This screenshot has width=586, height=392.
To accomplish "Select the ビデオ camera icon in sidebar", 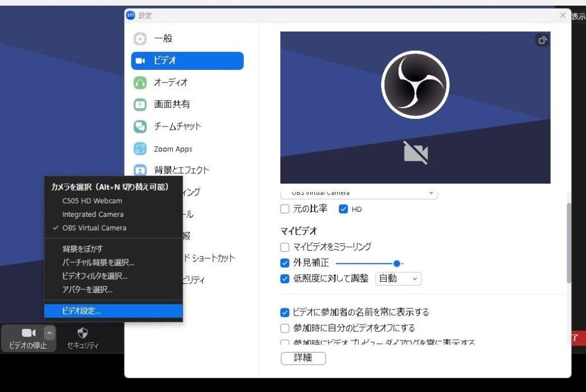I will tap(140, 61).
